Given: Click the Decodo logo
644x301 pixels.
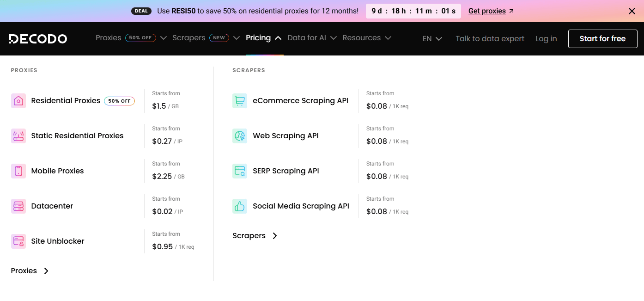Looking at the screenshot, I should pos(38,39).
